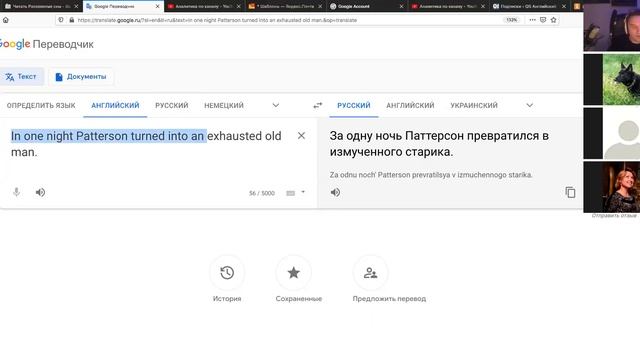Viewport: 640px width, 360px height.
Task: Choose Русский as source language
Action: (x=171, y=105)
